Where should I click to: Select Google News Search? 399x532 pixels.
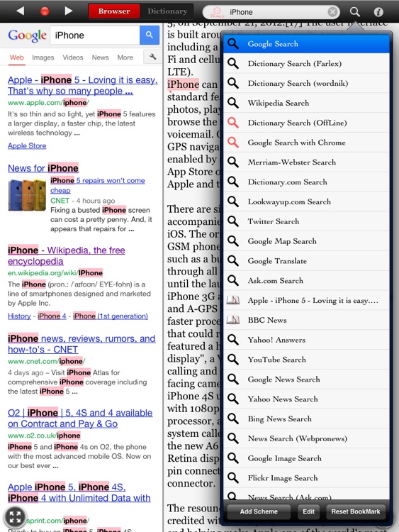(306, 379)
